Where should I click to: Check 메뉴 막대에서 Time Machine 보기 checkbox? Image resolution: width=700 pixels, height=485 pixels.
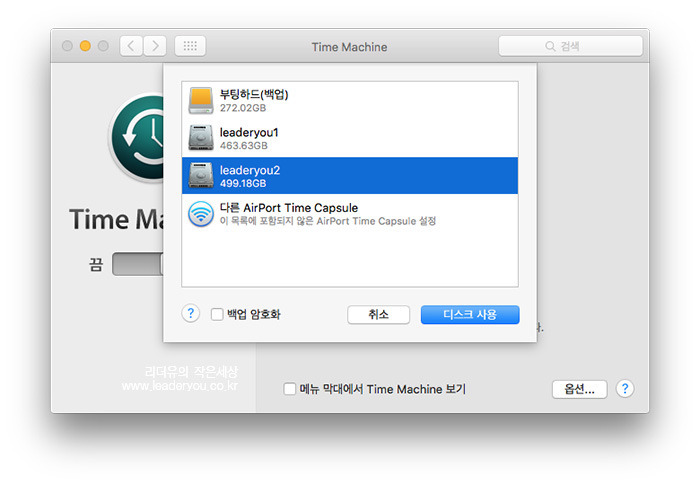[289, 389]
